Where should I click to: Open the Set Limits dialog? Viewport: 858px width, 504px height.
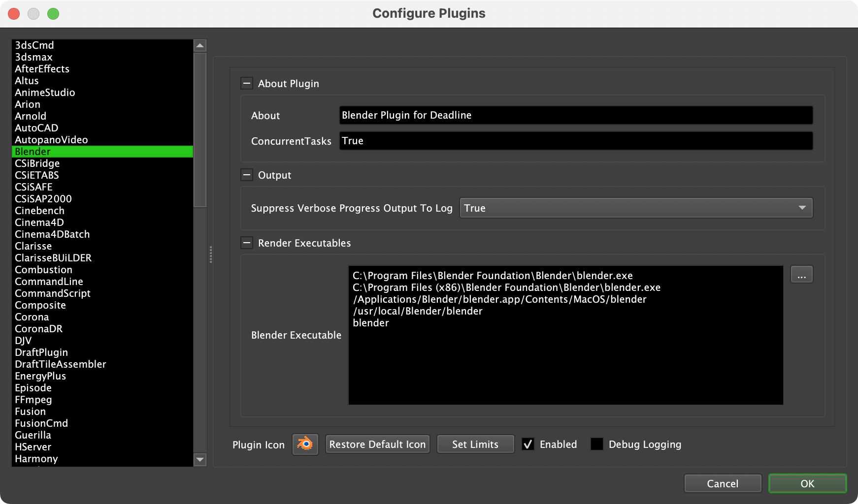click(x=475, y=443)
